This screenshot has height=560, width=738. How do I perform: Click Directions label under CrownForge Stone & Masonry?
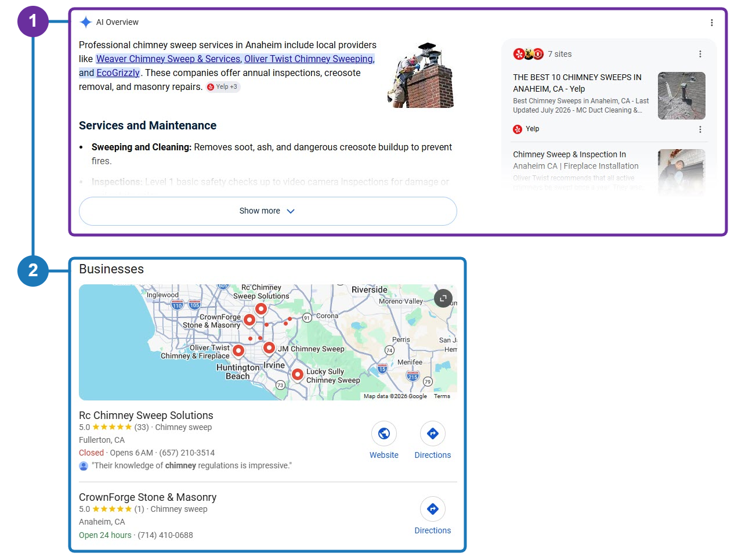pyautogui.click(x=433, y=531)
